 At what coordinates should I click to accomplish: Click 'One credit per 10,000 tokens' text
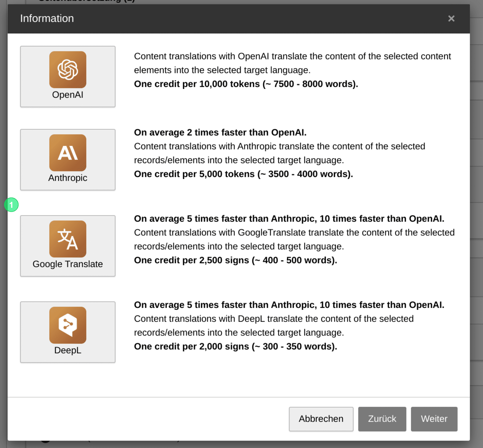tap(246, 84)
